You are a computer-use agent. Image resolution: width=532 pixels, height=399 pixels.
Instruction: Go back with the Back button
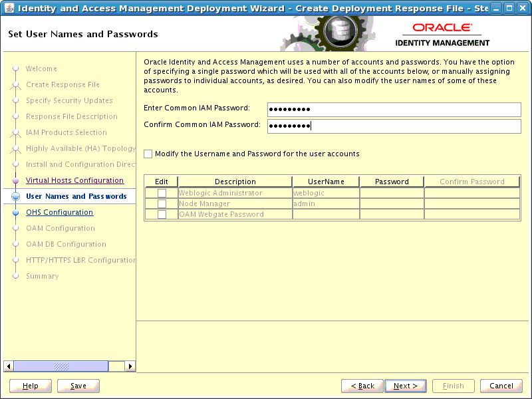362,386
